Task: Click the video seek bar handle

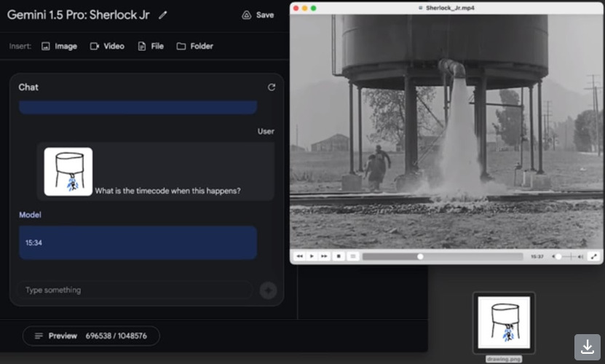Action: click(x=420, y=257)
